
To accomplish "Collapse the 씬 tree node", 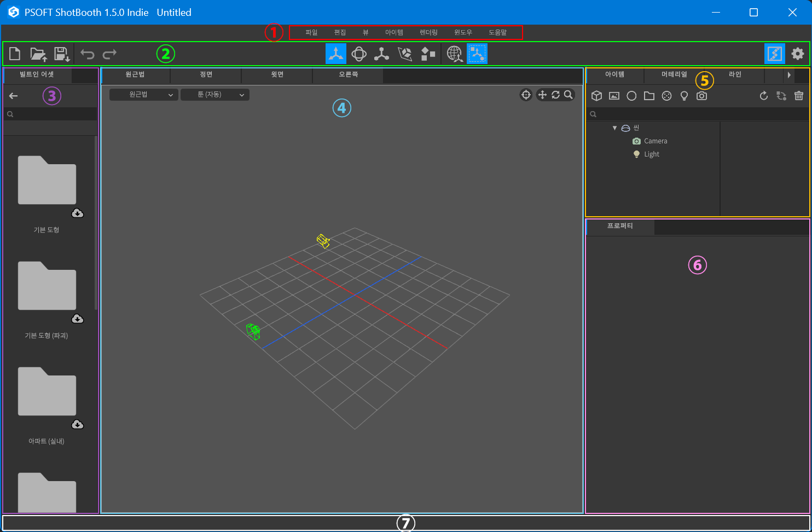I will (614, 128).
